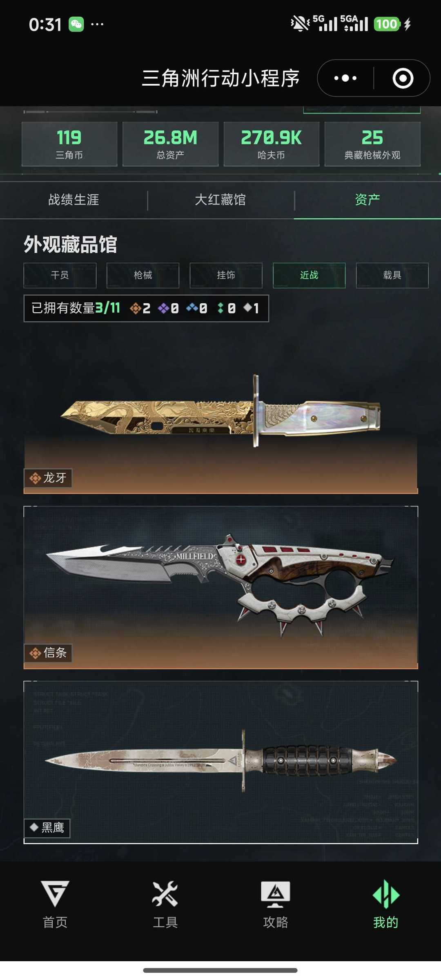Go to 首页 home icon
The height and width of the screenshot is (980, 441).
[x=55, y=904]
